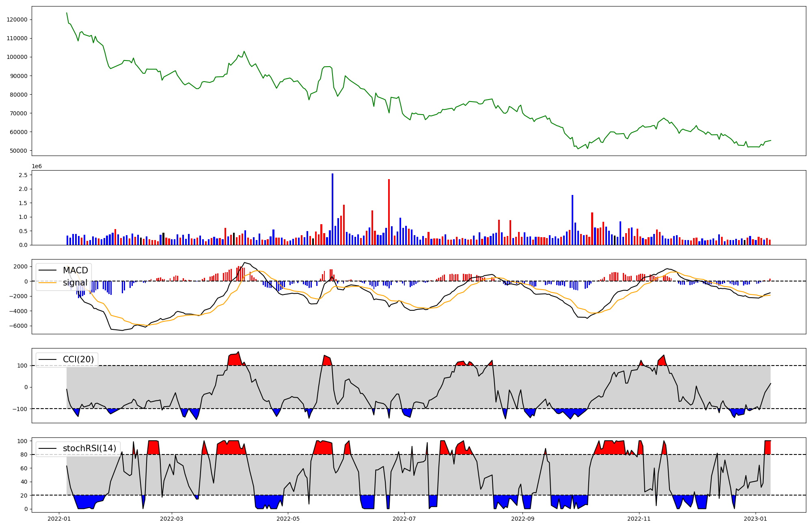Click the 2023-01 x-axis tick label
812x528 pixels.
pos(756,519)
